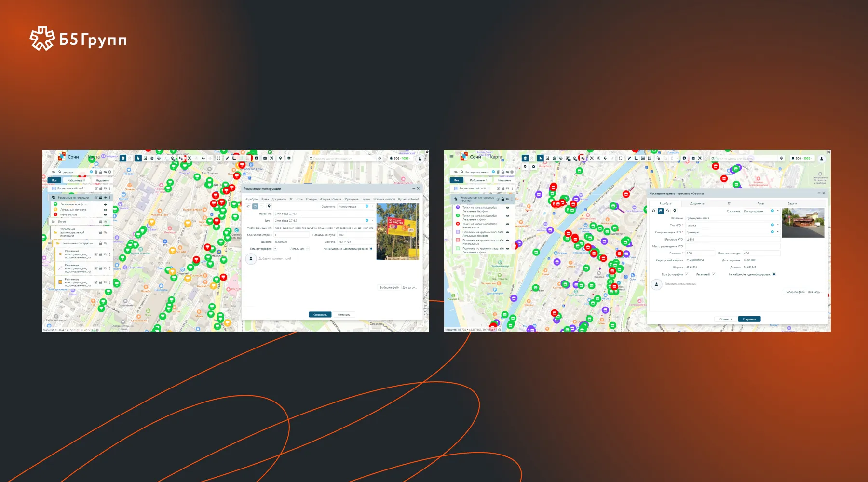Open the billboard photo thumbnail
The width and height of the screenshot is (868, 482).
[x=397, y=232]
